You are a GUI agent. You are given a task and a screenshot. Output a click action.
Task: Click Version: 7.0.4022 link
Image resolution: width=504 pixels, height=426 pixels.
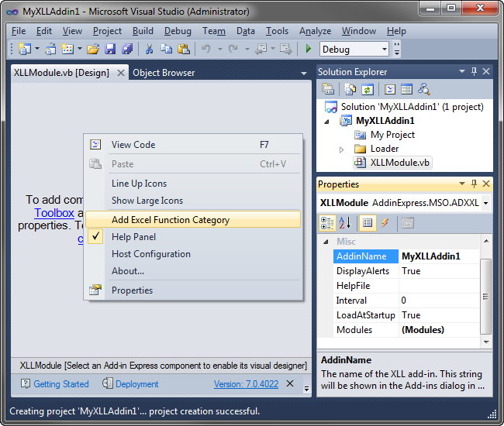(x=246, y=384)
